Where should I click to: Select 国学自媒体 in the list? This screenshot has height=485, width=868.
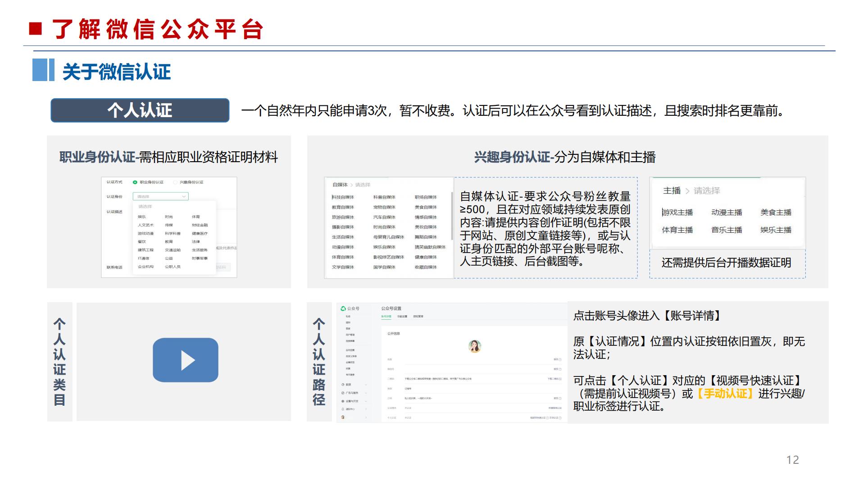384,267
